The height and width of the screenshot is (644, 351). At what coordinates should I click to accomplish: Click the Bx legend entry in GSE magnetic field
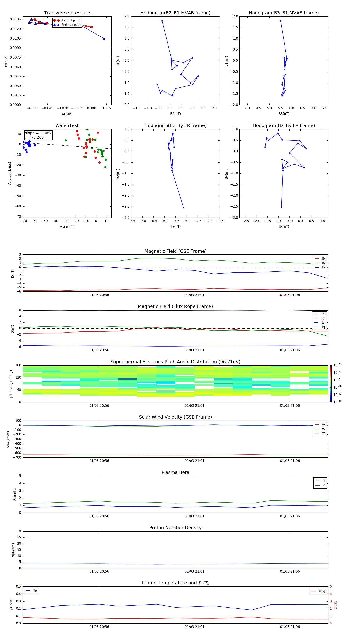[320, 259]
